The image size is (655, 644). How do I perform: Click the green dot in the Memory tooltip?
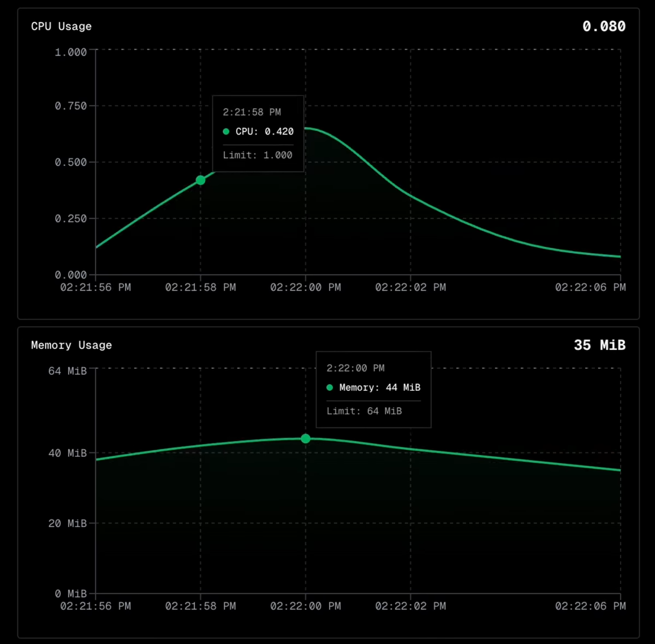[x=330, y=387]
